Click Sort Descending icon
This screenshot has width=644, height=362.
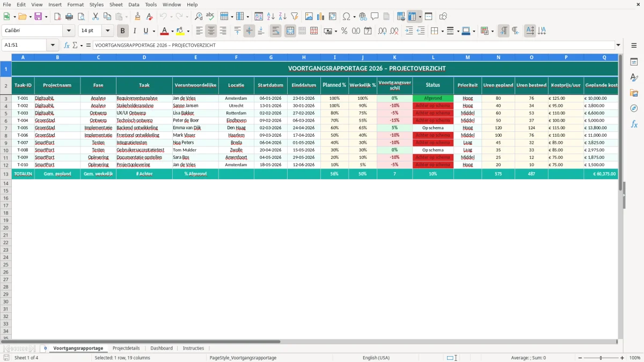point(282,17)
